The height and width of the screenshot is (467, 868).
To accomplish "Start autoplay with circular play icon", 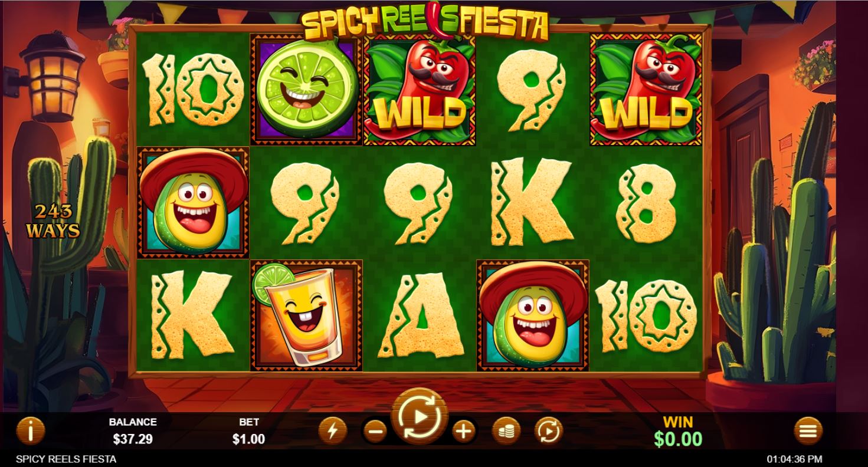I will pos(549,432).
